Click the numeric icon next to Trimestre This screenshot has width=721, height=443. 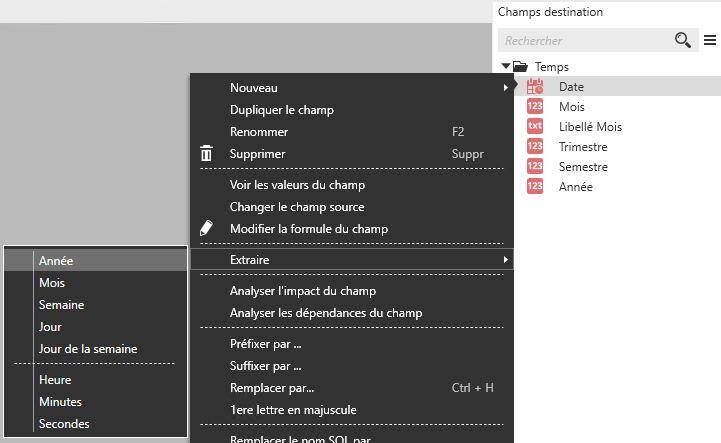[x=535, y=146]
